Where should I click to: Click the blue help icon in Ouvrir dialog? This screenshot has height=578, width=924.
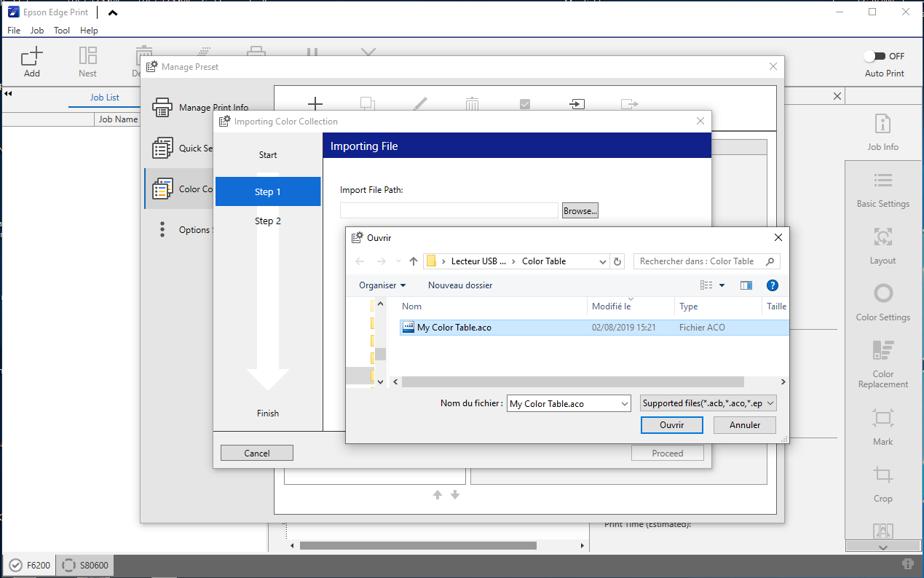(x=773, y=285)
